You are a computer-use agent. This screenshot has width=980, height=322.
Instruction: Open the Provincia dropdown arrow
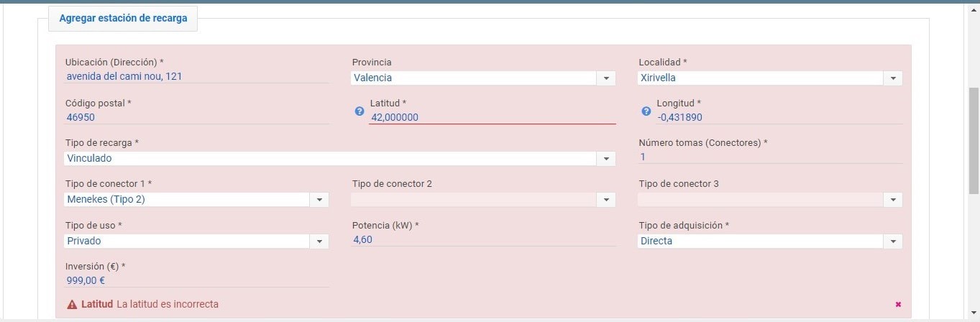click(606, 78)
